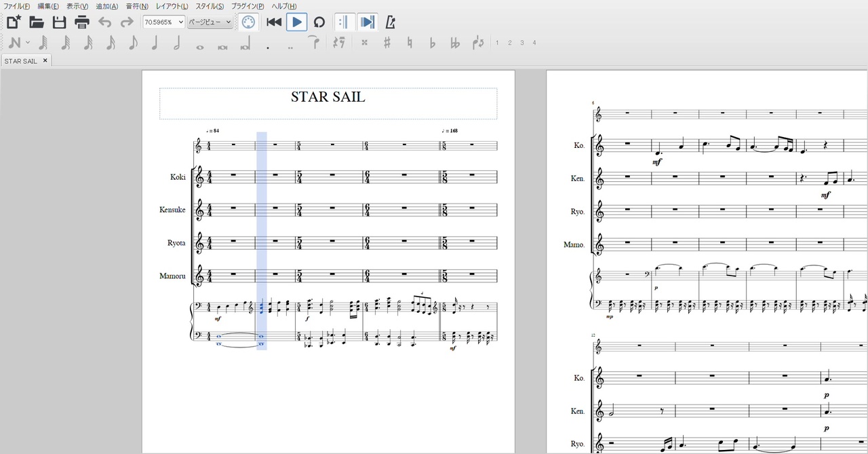The width and height of the screenshot is (868, 454).
Task: Toggle loop playback
Action: point(319,22)
